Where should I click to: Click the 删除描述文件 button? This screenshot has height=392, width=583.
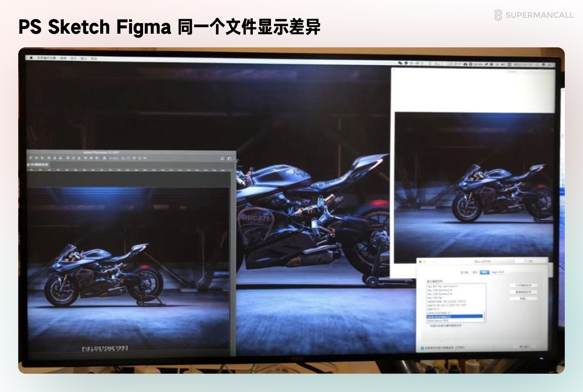click(x=523, y=292)
